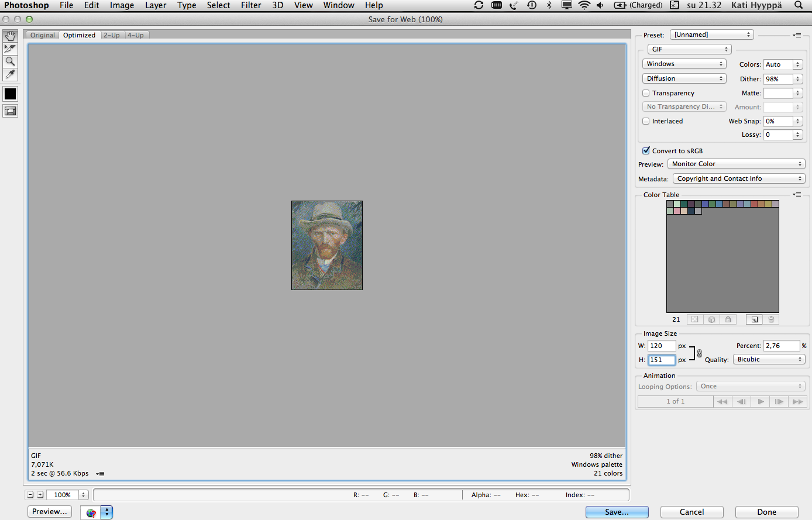812x520 pixels.
Task: Click the Bluetooth menu bar icon
Action: pos(549,5)
